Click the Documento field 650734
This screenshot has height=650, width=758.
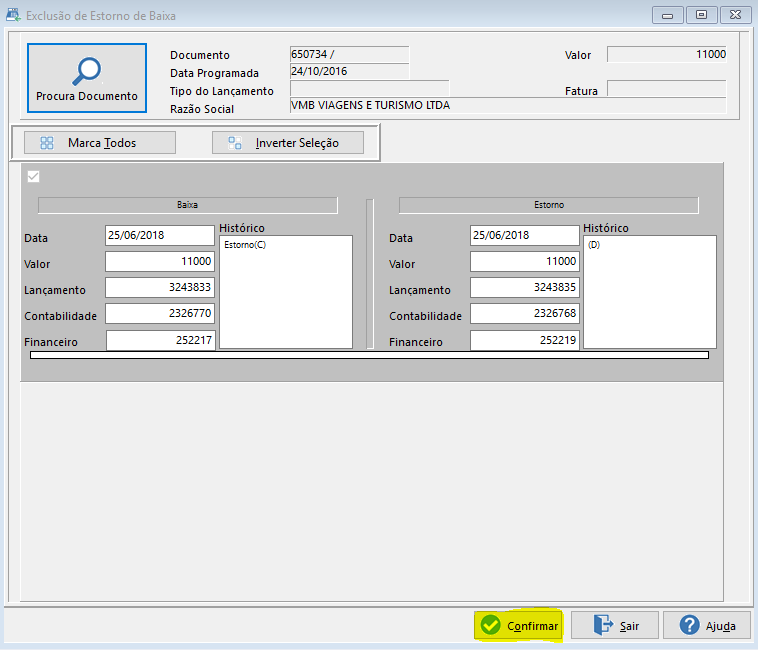(350, 54)
